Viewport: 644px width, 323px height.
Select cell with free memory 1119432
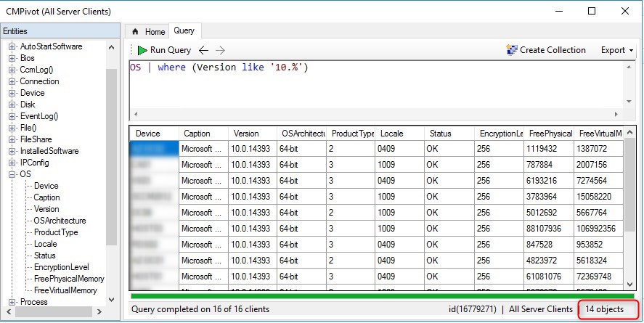549,149
